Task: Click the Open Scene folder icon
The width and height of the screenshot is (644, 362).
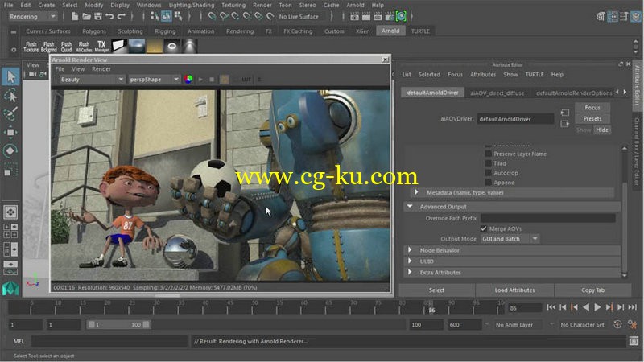Action: click(x=86, y=16)
